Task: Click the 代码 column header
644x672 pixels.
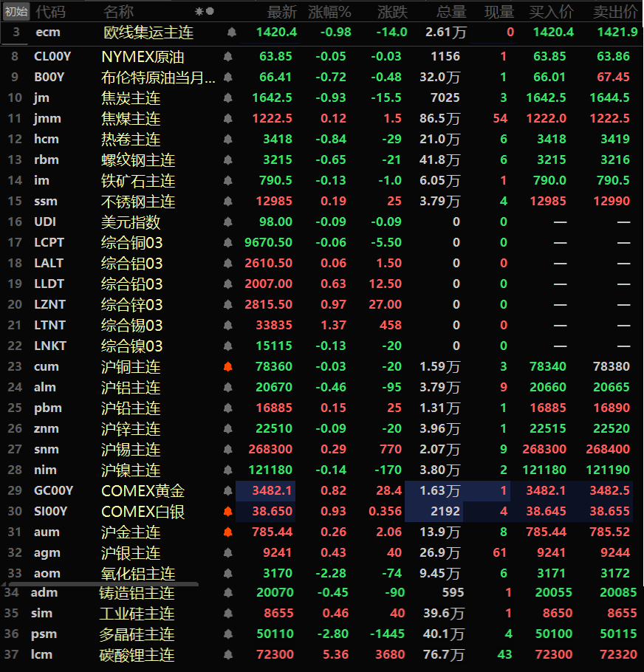Action: (50, 12)
